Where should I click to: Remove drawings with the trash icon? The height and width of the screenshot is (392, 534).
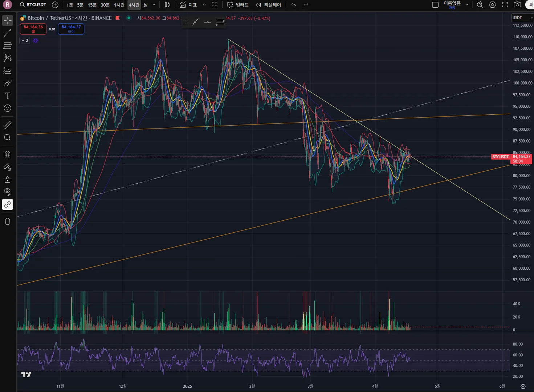8,221
